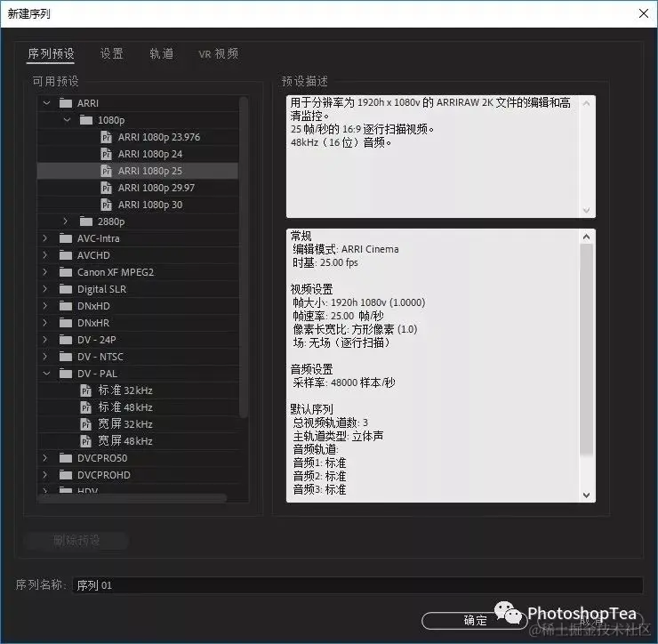The image size is (658, 644).
Task: Collapse the 1080p subfolder
Action: tap(67, 120)
